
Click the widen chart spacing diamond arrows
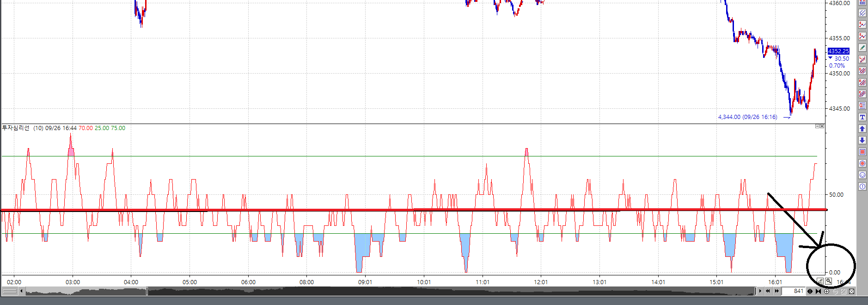[x=810, y=291]
